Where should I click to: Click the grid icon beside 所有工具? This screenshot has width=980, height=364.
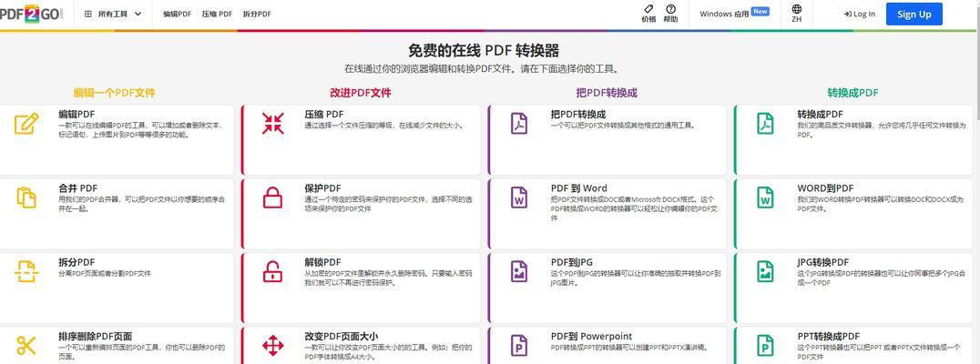[x=88, y=14]
